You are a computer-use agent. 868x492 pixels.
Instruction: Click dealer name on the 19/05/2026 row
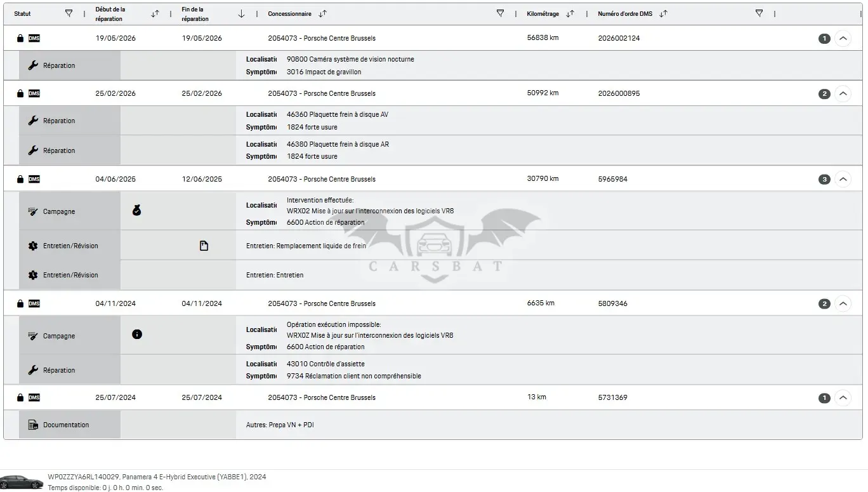[x=322, y=38]
